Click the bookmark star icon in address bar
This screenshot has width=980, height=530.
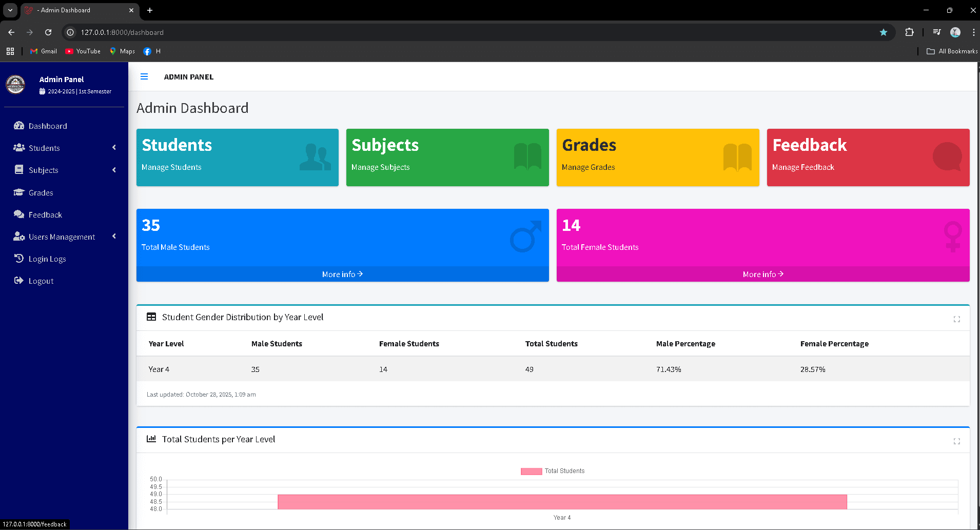(884, 32)
